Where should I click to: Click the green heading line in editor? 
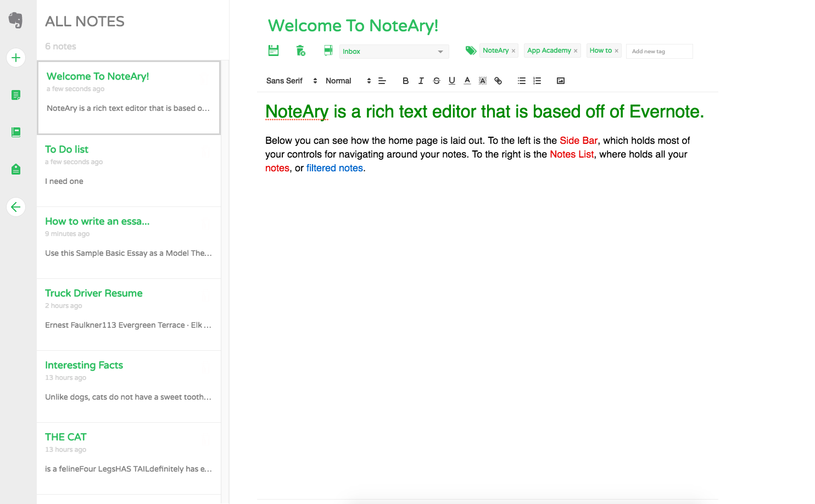484,111
